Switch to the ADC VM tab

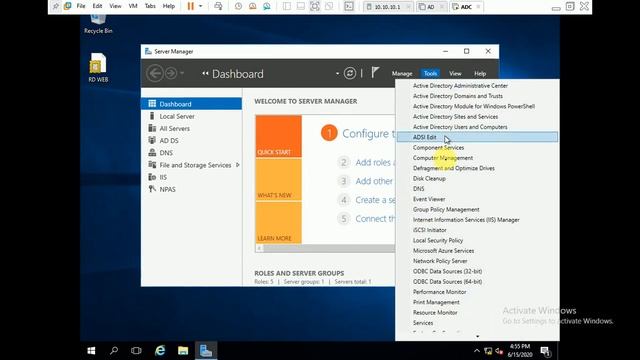click(467, 7)
